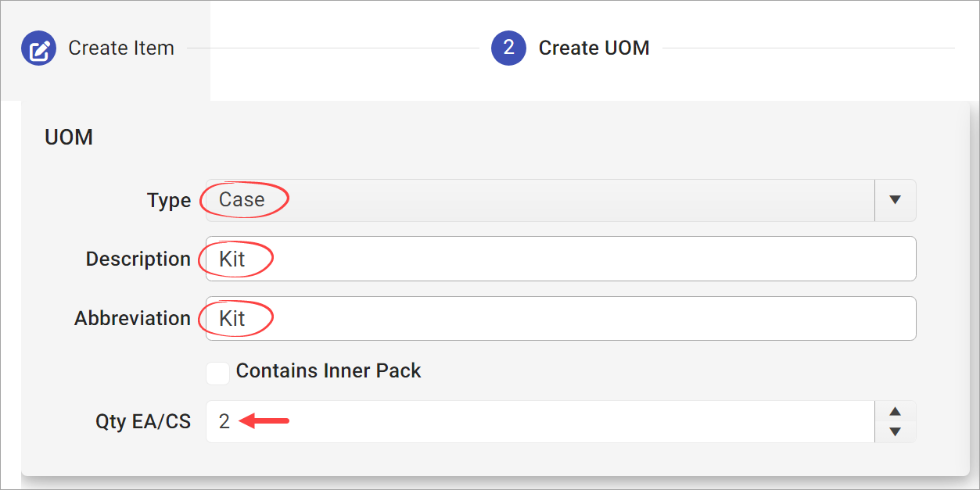
Task: Focus the Description input field
Action: click(561, 259)
